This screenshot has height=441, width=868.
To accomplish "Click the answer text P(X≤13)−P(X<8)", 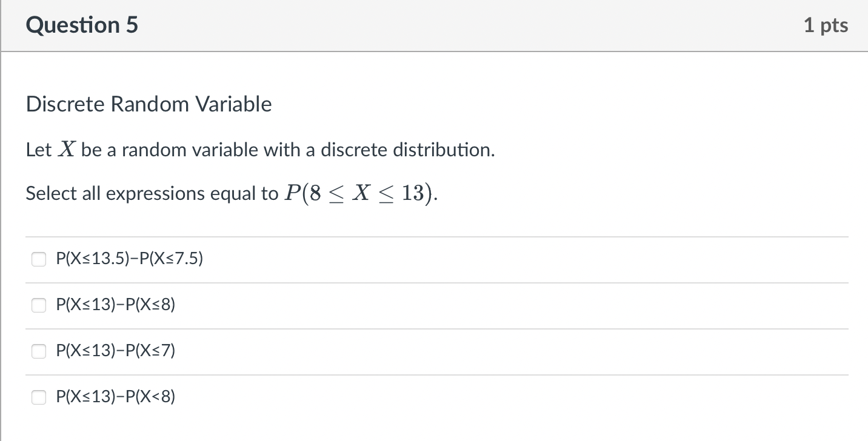I will pos(115,396).
